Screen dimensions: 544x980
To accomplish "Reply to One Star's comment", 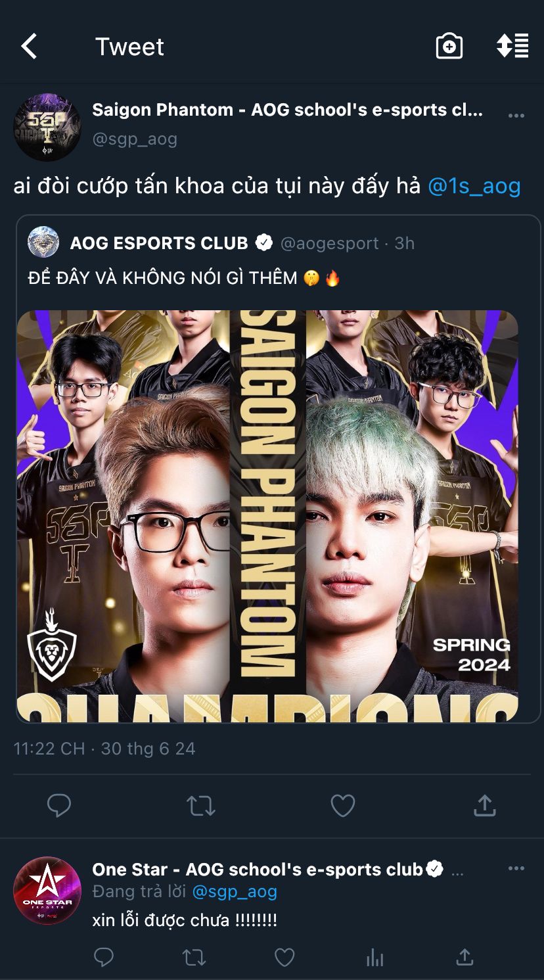I will tap(104, 957).
